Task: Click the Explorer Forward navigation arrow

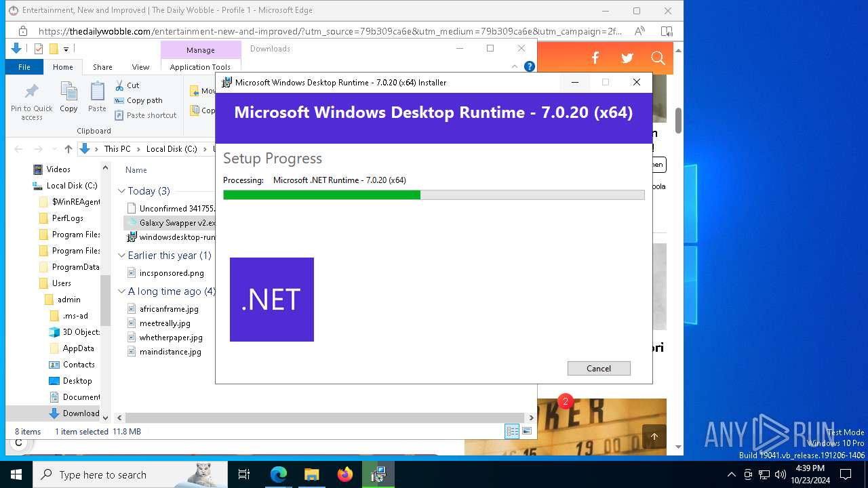Action: coord(39,149)
